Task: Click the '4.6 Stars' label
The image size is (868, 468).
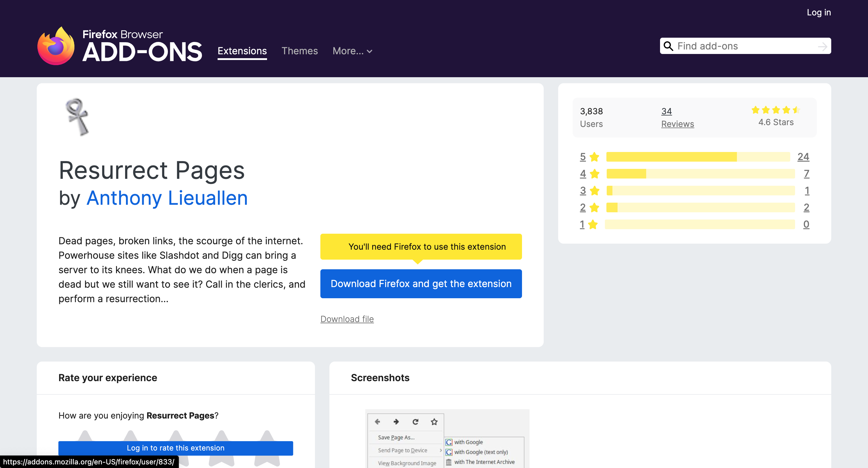Action: [776, 122]
